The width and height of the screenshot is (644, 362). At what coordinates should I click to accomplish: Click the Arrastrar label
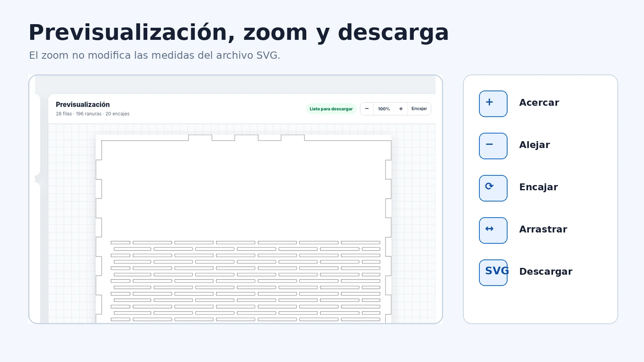(x=543, y=229)
